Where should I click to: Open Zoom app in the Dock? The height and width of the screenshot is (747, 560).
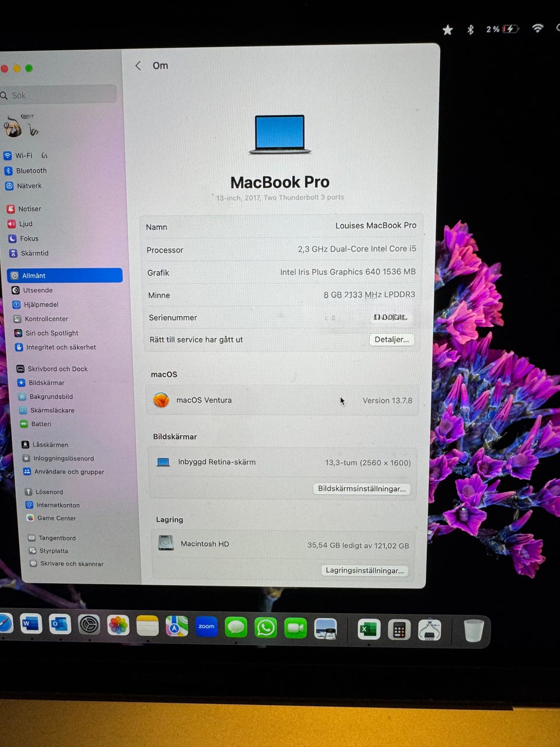pyautogui.click(x=206, y=627)
